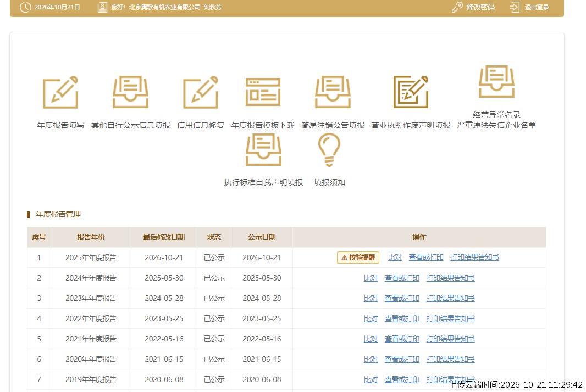Image resolution: width=586 pixels, height=392 pixels.
Task: Open the 执行标准自我声明填报 icon
Action: click(263, 150)
